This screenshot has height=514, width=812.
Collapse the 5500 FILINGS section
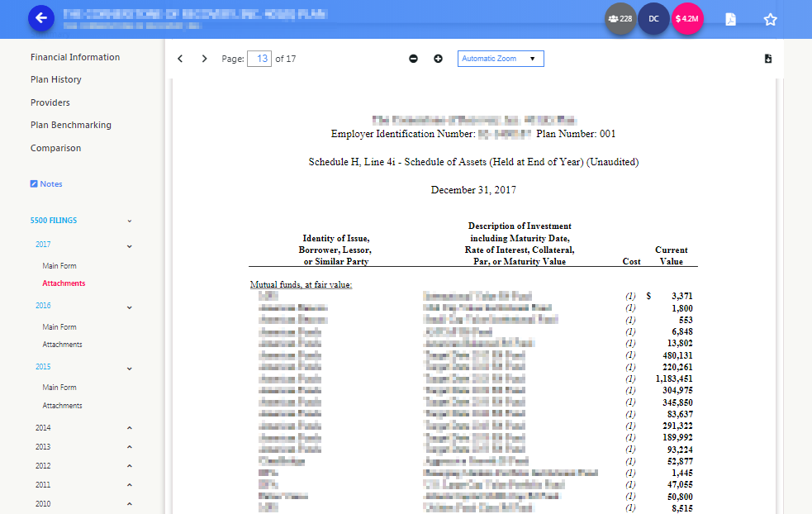pyautogui.click(x=130, y=221)
